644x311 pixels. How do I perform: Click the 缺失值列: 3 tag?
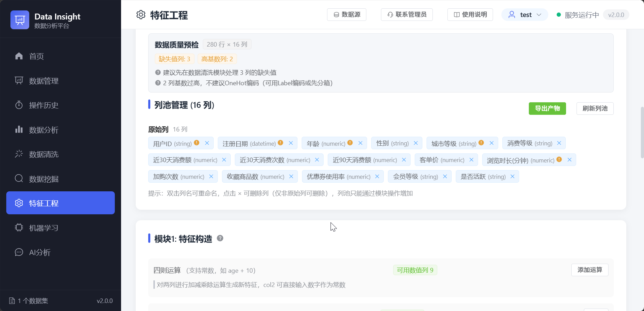pyautogui.click(x=174, y=59)
